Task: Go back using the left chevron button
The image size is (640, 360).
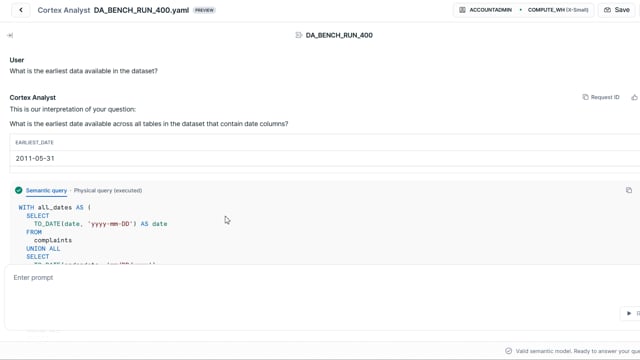Action: point(21,10)
